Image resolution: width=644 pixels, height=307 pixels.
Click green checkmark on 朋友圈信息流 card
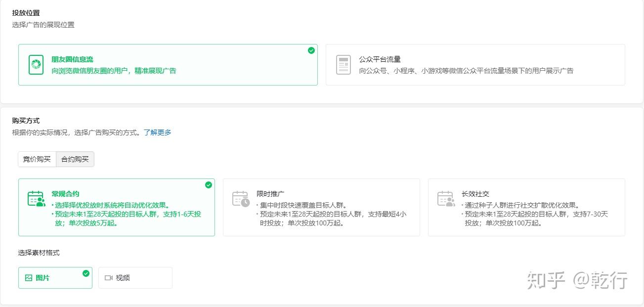[311, 50]
